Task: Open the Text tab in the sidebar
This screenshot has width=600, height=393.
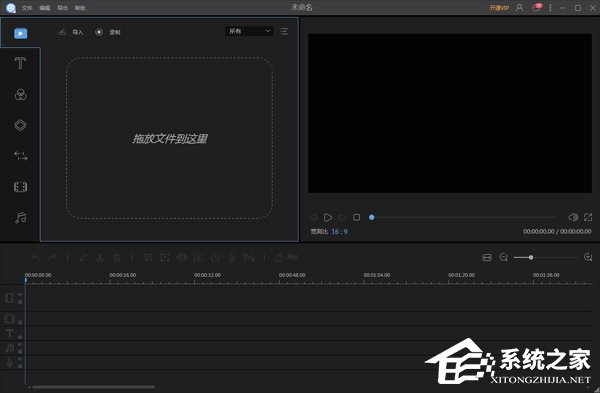Action: [x=20, y=63]
